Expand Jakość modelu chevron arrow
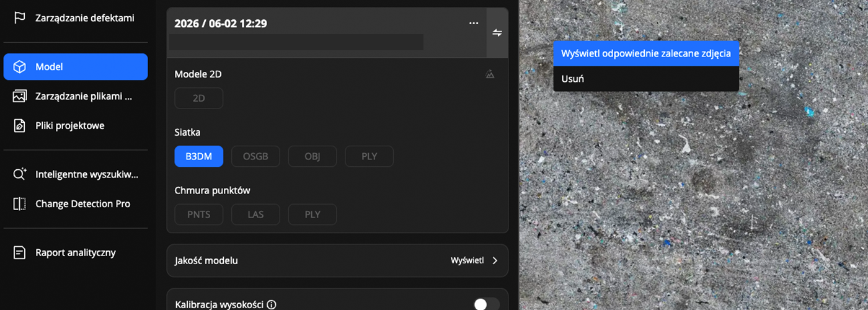The height and width of the screenshot is (310, 868). [x=495, y=260]
